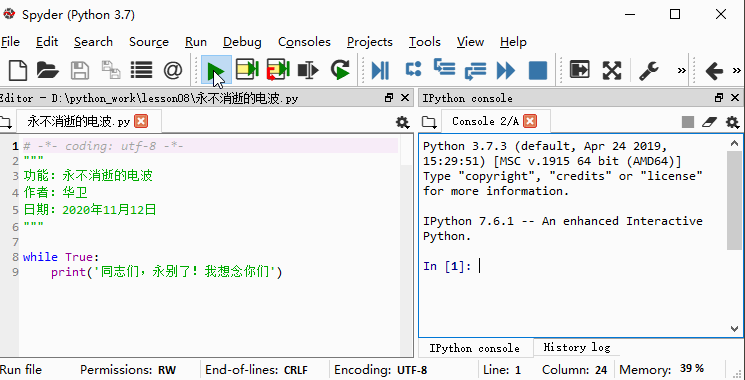
Task: Open preferences with the wrench icon
Action: click(x=649, y=70)
